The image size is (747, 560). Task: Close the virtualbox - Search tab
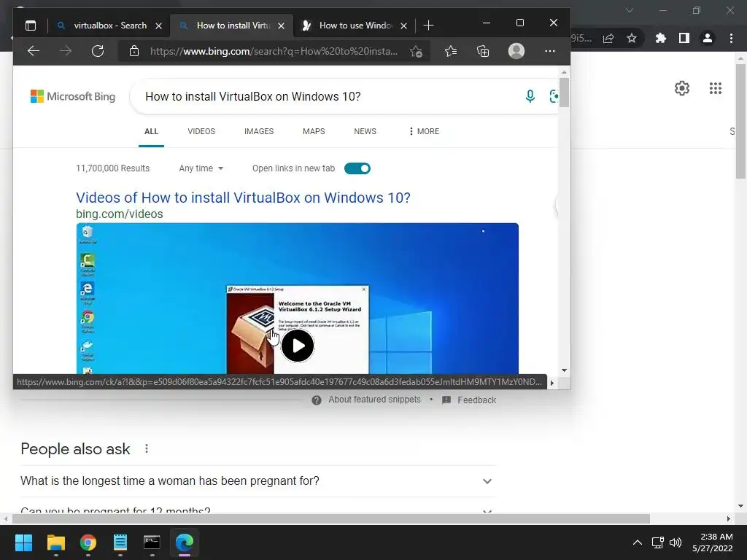pyautogui.click(x=158, y=26)
